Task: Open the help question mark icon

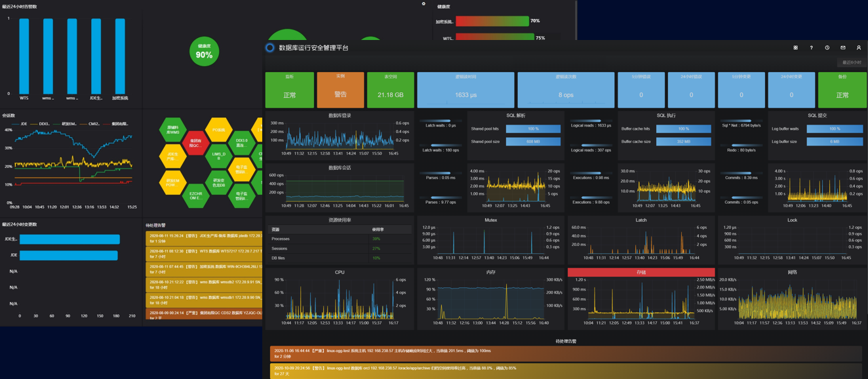Action: (811, 48)
